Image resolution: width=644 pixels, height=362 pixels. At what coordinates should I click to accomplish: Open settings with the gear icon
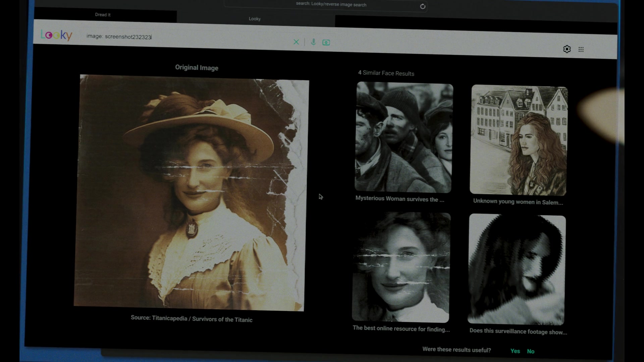(567, 49)
